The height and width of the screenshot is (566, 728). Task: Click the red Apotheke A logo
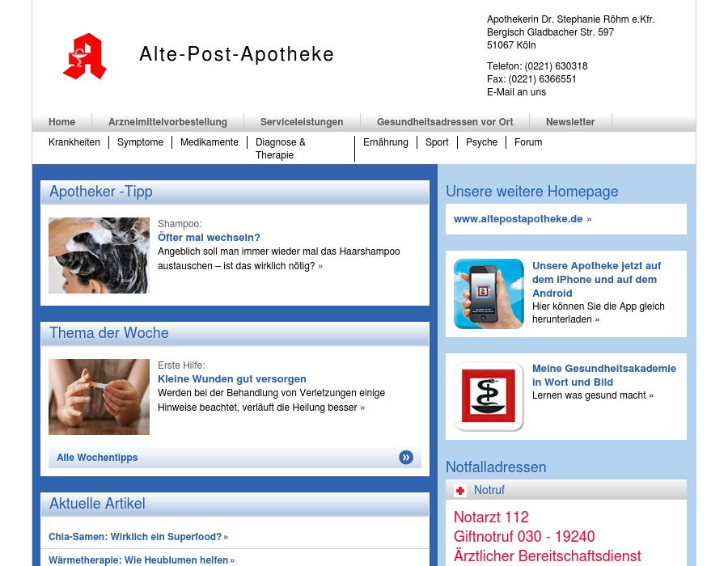[85, 57]
